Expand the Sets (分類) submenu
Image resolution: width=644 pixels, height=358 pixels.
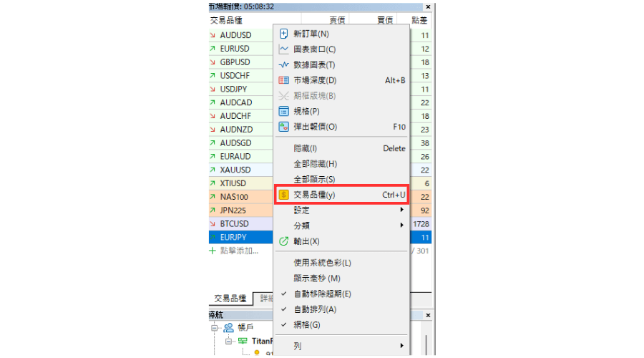tap(341, 226)
